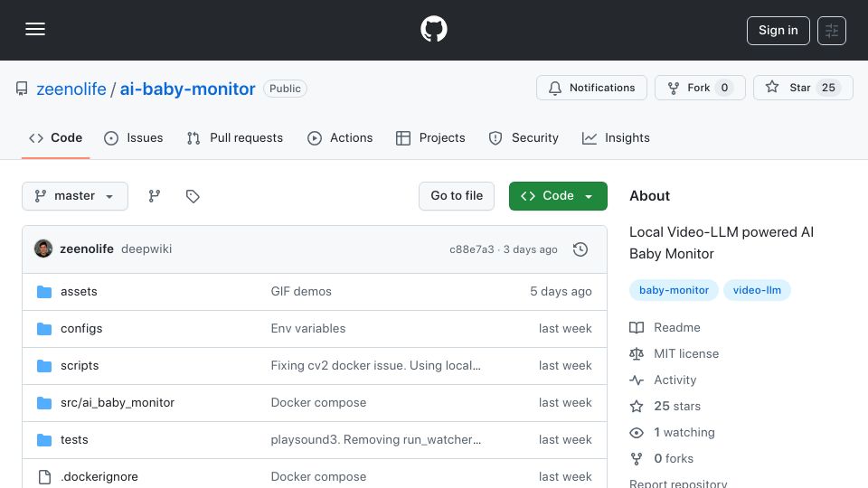Image resolution: width=868 pixels, height=488 pixels.
Task: Open the zeenolife owner profile link
Action: pyautogui.click(x=71, y=89)
